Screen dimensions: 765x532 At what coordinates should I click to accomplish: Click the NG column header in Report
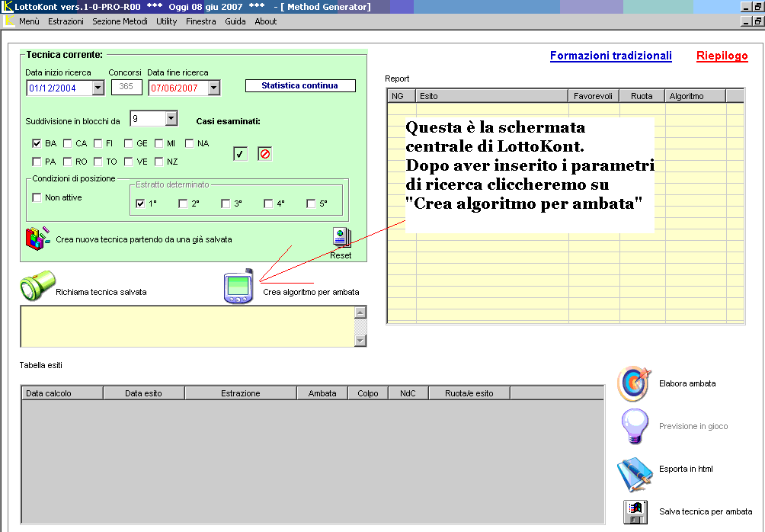402,96
